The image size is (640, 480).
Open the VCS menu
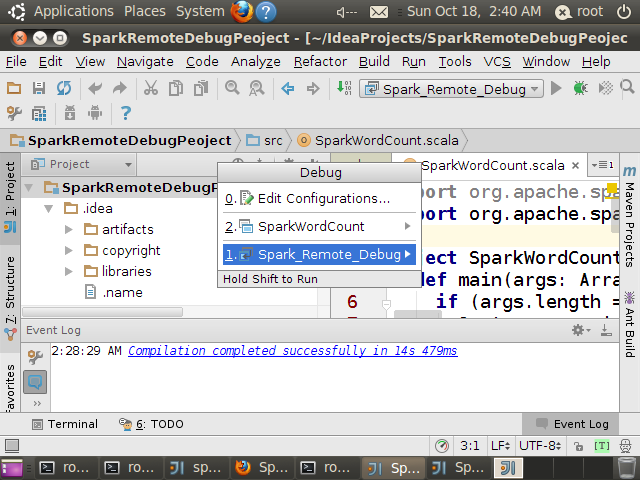pyautogui.click(x=497, y=62)
